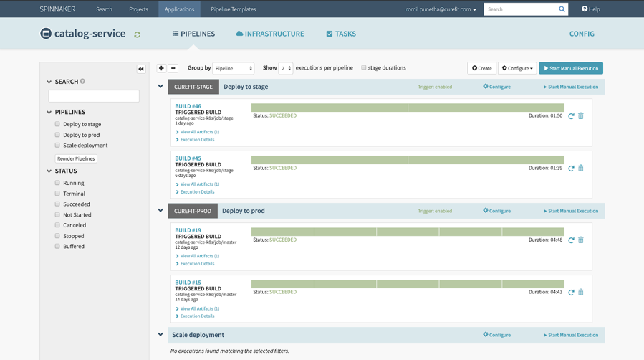Check the Deploy to stage filter
The width and height of the screenshot is (644, 360).
[57, 124]
